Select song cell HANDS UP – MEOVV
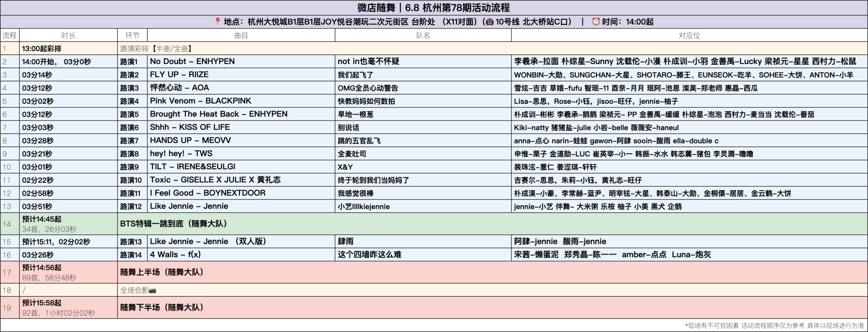The image size is (868, 332). pos(241,140)
